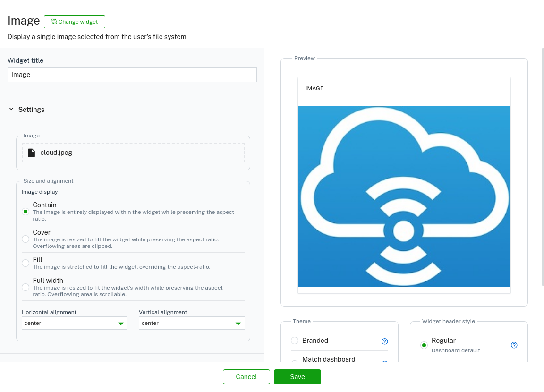Screen dimensions: 544x392
Task: Select the Branded theme radio button
Action: tap(295, 341)
